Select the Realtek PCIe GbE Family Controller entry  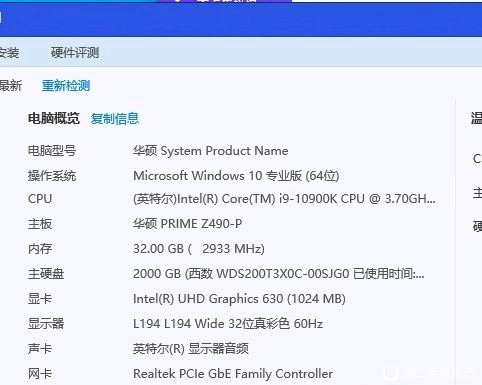(233, 374)
